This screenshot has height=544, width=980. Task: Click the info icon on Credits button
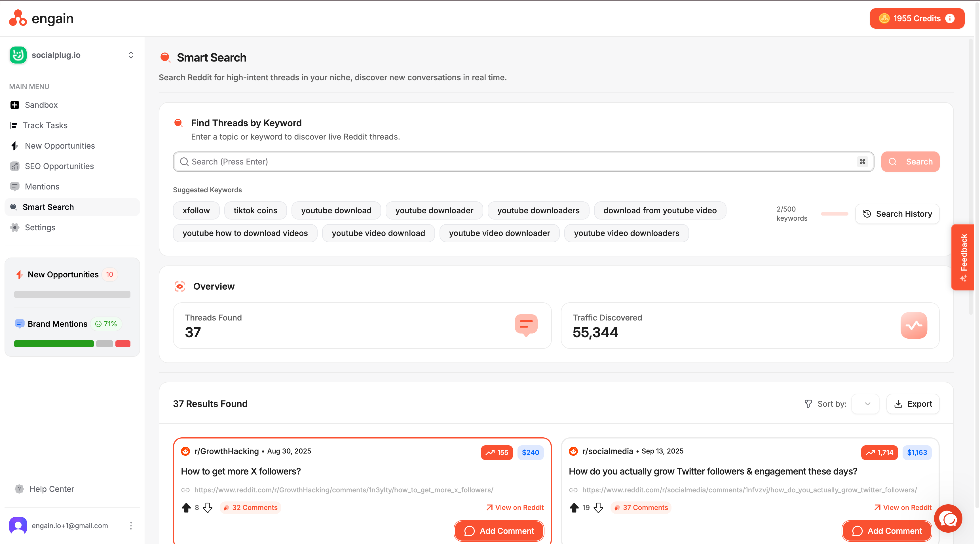[950, 18]
